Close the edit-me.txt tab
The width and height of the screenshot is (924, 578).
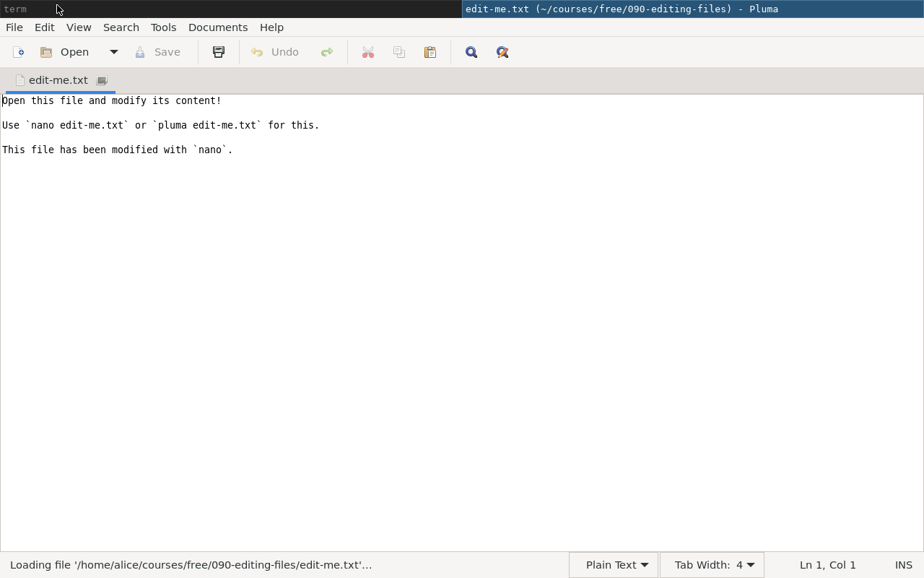point(102,80)
